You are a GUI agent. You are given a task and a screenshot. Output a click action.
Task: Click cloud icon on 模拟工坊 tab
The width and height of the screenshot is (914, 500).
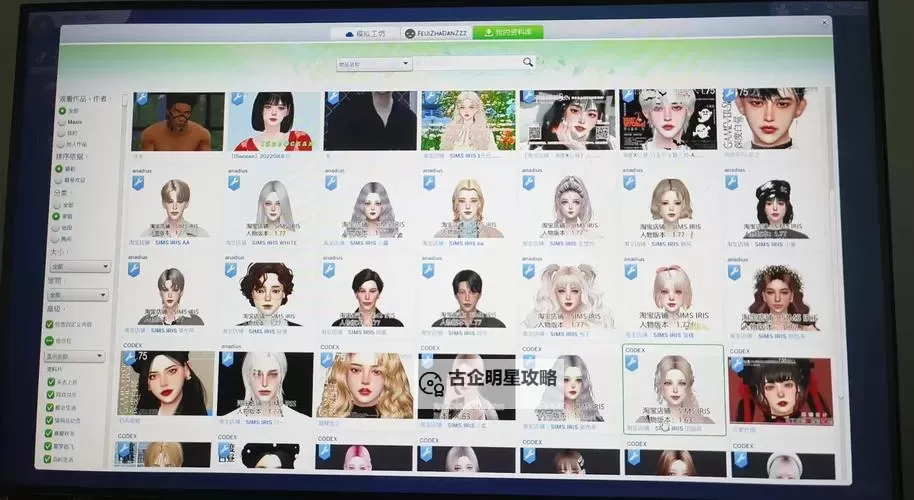point(349,34)
